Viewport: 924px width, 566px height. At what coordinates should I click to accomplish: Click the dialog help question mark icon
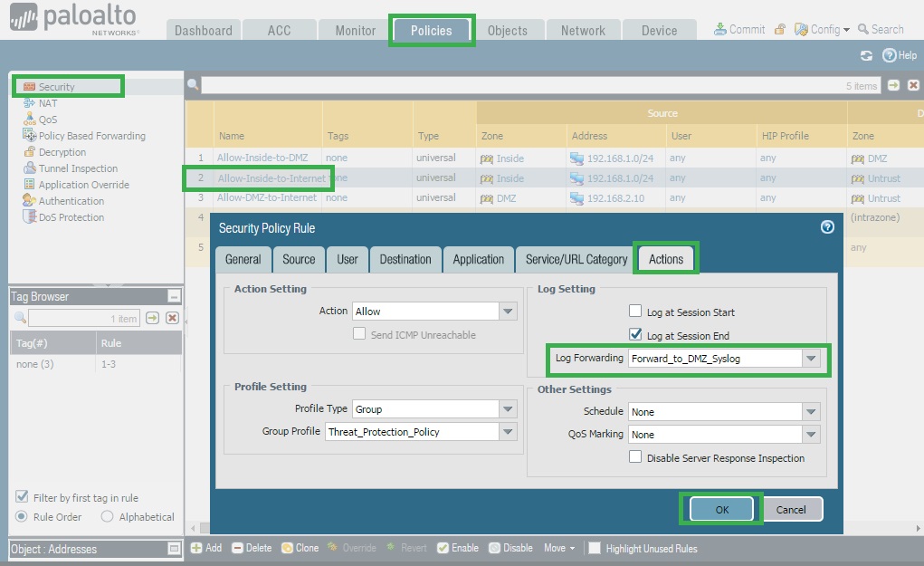point(826,227)
